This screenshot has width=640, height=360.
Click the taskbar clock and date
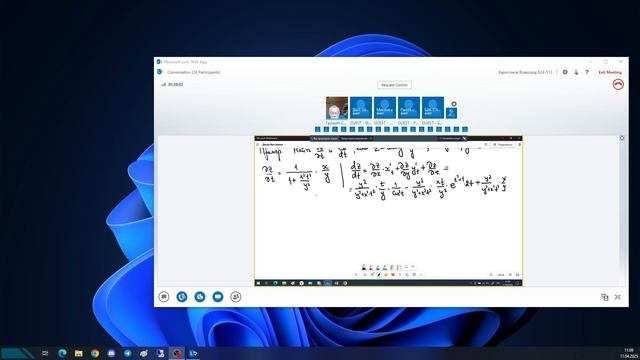[629, 353]
